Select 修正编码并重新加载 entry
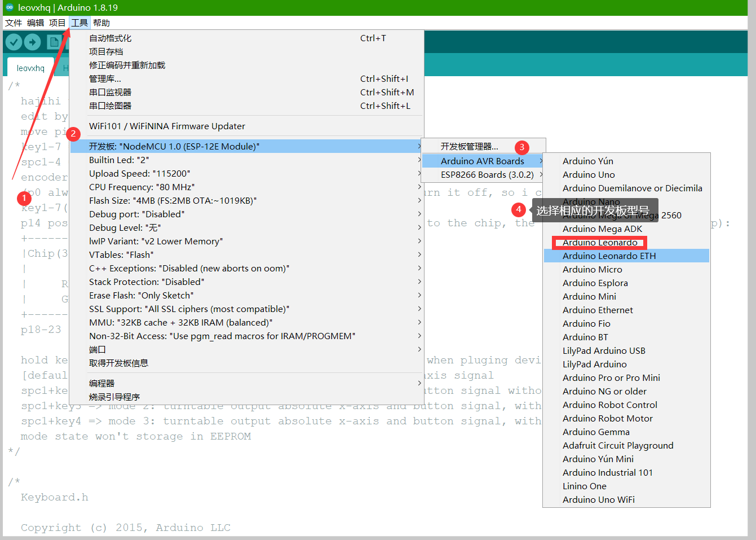 247,65
